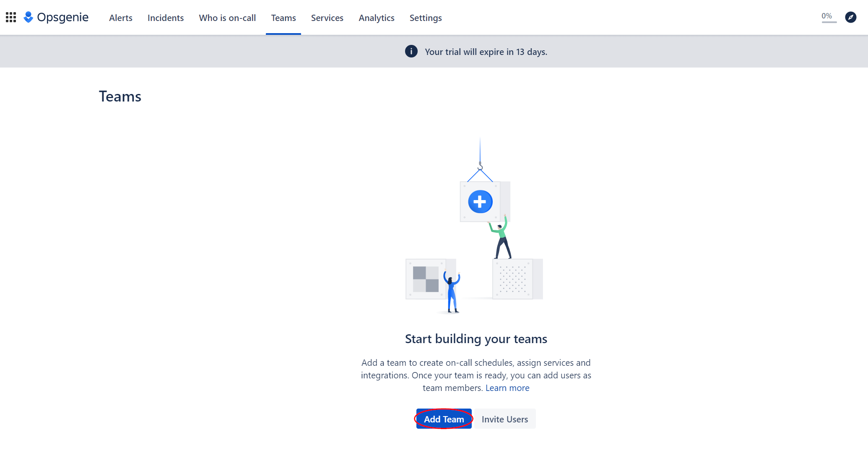The height and width of the screenshot is (474, 868).
Task: Click the Opsgenie logo
Action: 56,17
